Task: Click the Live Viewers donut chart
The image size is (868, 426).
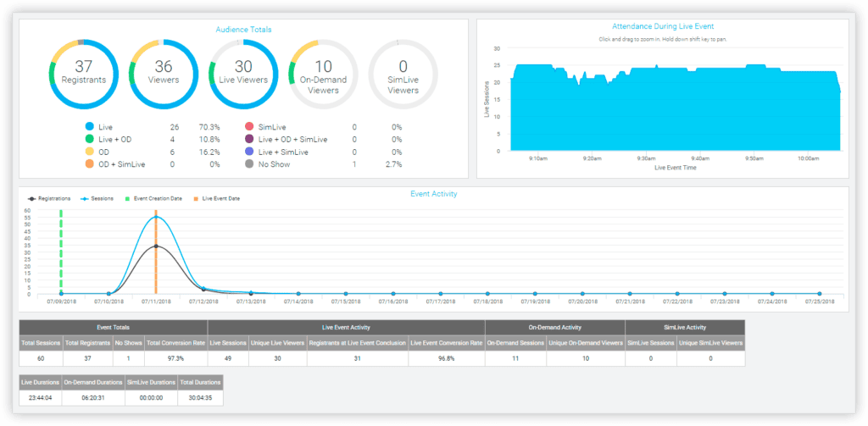Action: pyautogui.click(x=243, y=75)
